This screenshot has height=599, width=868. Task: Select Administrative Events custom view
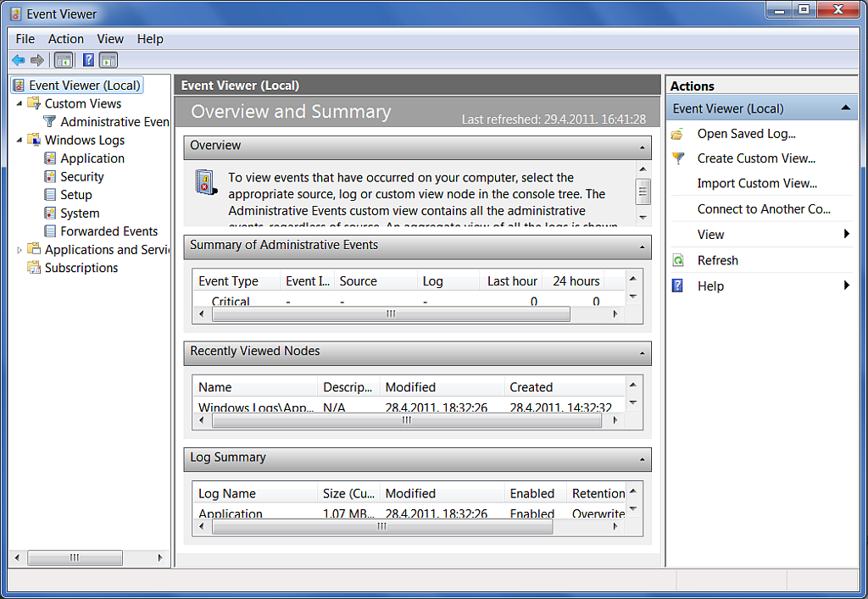tap(114, 122)
